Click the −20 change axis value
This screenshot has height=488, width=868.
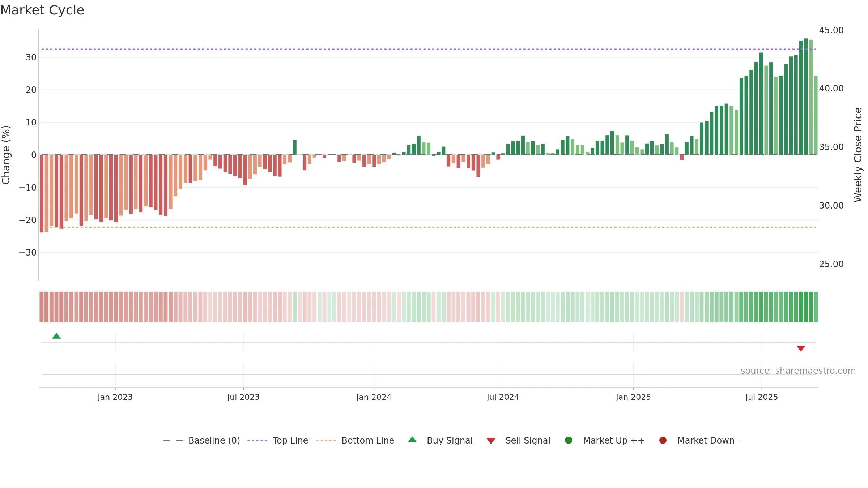(28, 220)
